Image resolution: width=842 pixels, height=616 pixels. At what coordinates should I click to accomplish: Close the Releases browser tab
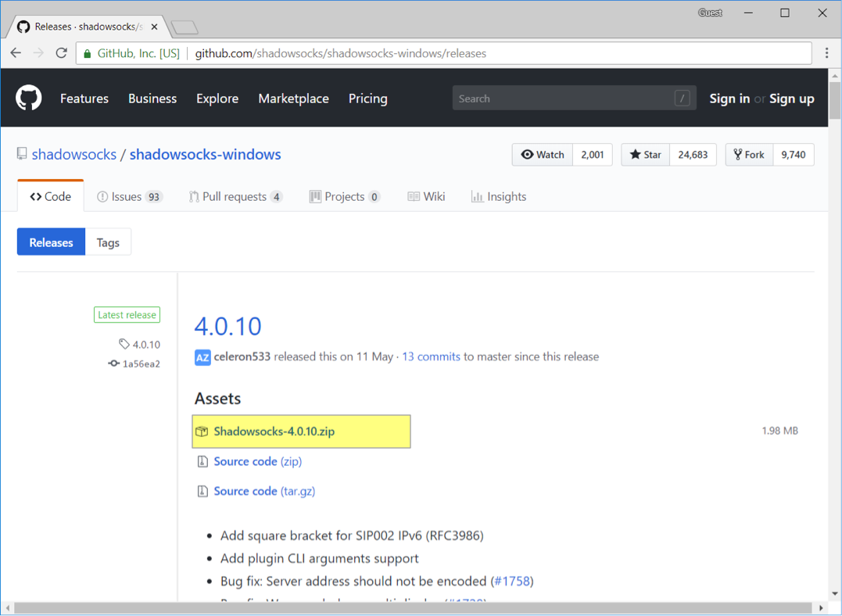click(x=154, y=27)
